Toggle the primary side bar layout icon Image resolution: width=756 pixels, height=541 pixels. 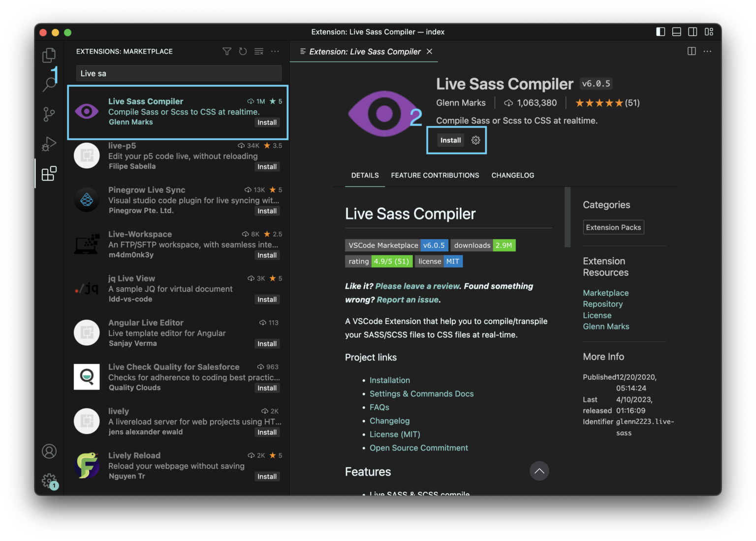(x=661, y=32)
